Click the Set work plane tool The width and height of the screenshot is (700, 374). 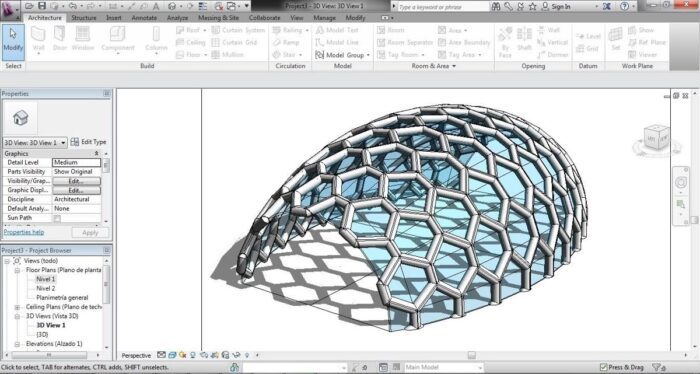616,39
